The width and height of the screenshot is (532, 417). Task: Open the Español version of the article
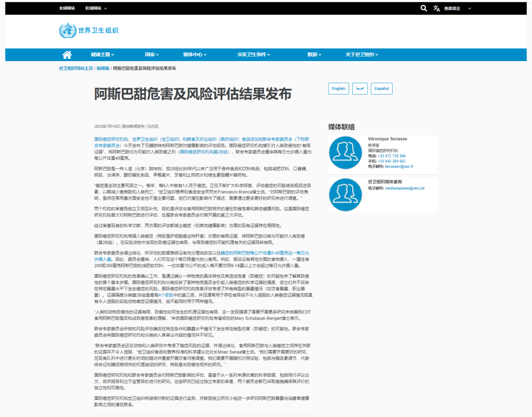click(381, 88)
